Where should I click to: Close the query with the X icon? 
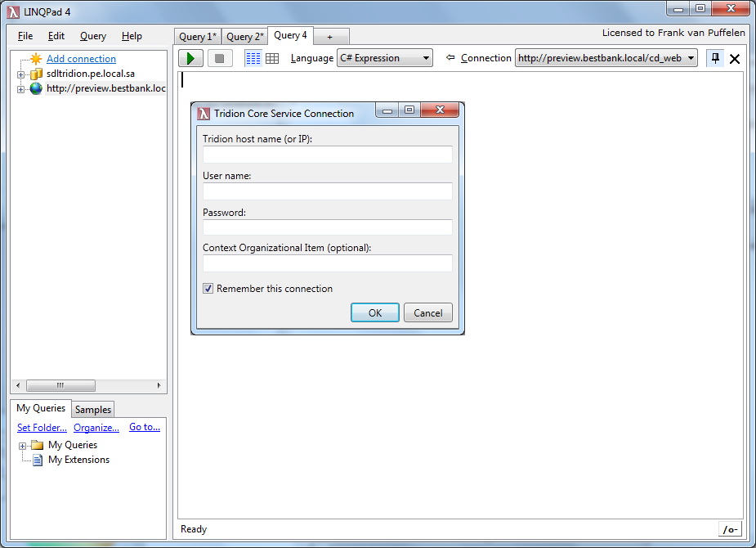[734, 59]
